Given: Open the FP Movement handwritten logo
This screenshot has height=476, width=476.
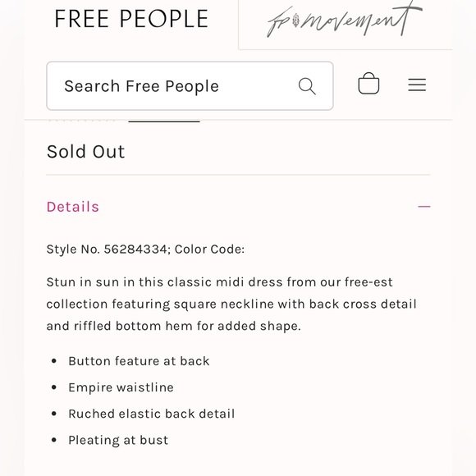Looking at the screenshot, I should (x=345, y=20).
